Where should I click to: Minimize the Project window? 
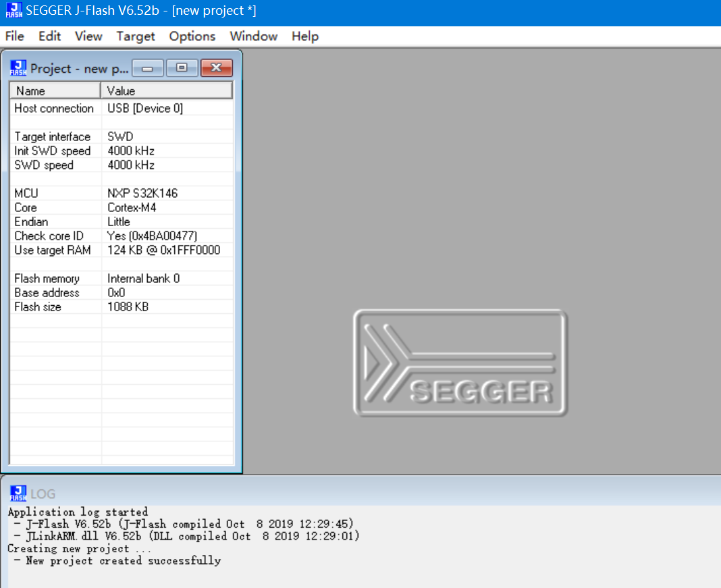147,68
